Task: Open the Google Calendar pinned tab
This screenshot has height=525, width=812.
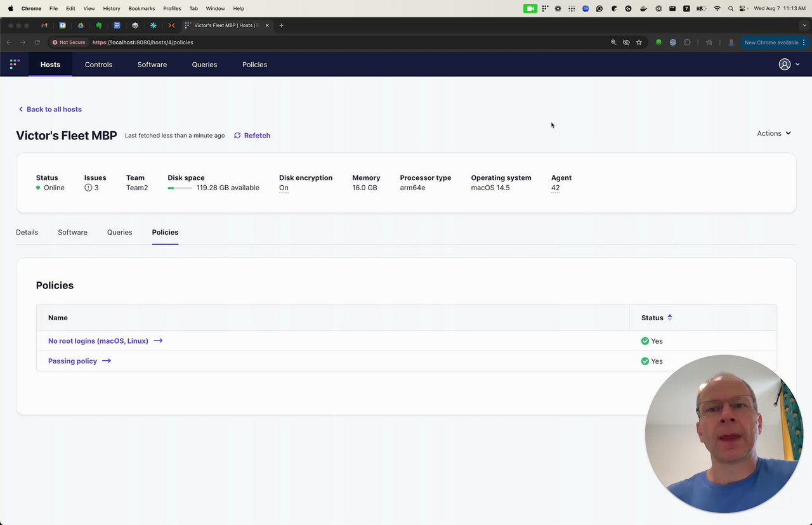Action: pyautogui.click(x=63, y=25)
